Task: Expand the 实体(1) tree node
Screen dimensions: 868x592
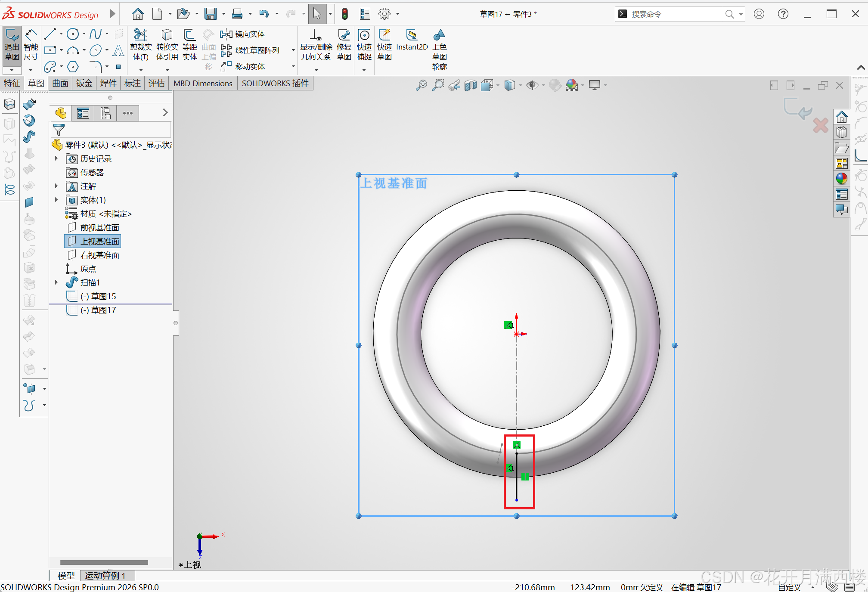Action: 56,200
